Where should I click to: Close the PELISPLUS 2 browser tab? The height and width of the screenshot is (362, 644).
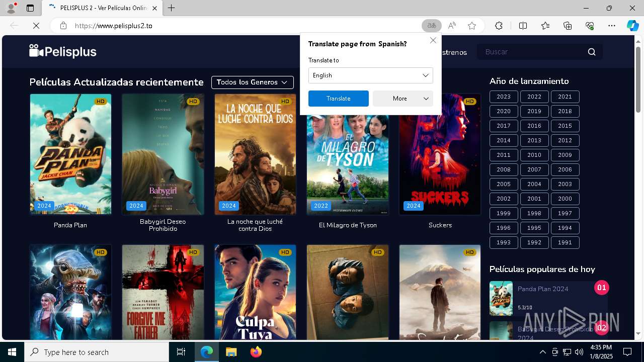click(x=154, y=8)
